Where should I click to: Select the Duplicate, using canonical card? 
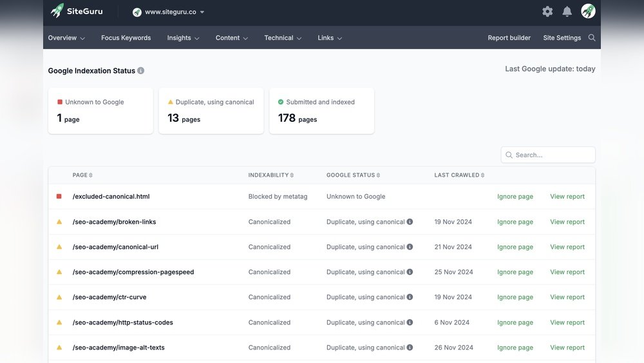tap(211, 111)
